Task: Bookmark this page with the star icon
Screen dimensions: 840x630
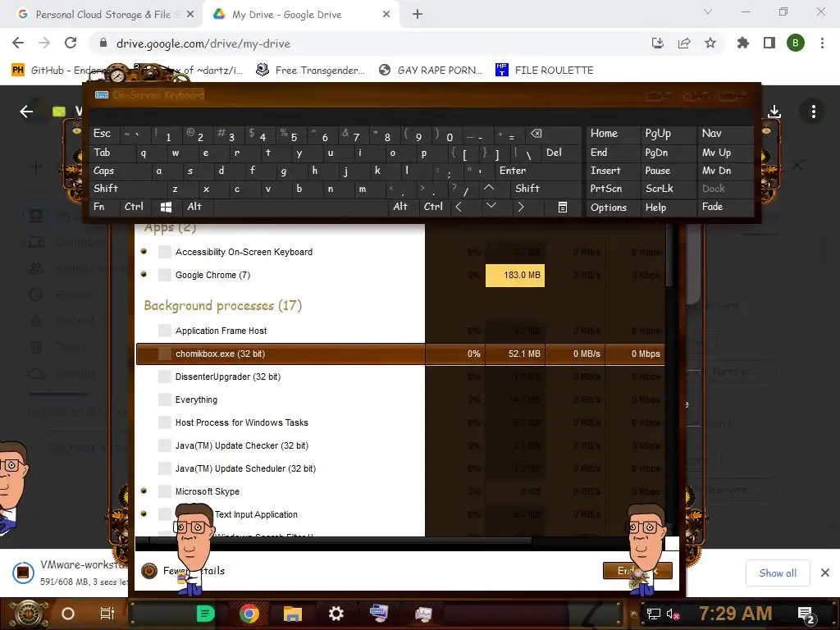Action: (710, 43)
